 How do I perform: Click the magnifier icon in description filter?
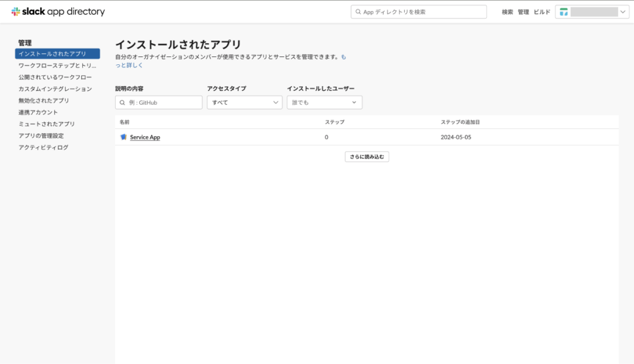[122, 103]
